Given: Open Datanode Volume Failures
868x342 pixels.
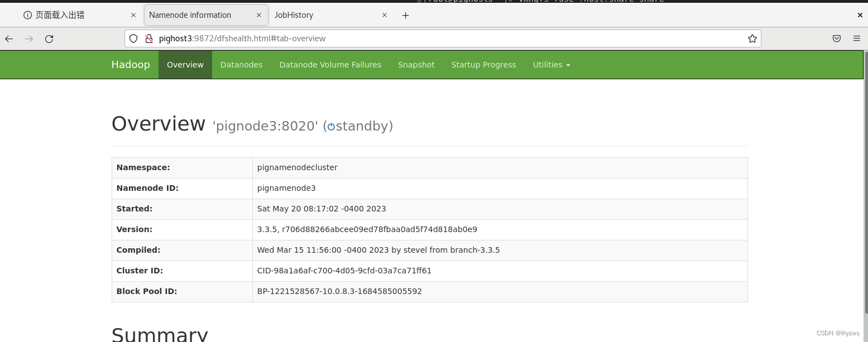Looking at the screenshot, I should (330, 65).
